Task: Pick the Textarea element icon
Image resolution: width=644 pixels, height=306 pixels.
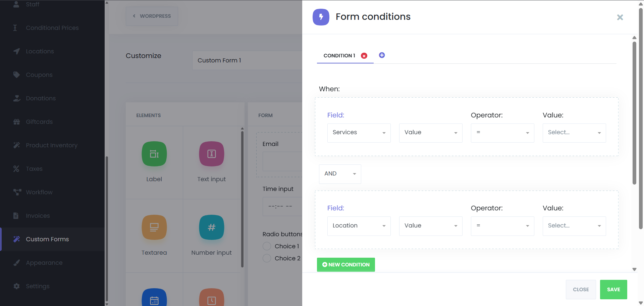Action: 154,227
